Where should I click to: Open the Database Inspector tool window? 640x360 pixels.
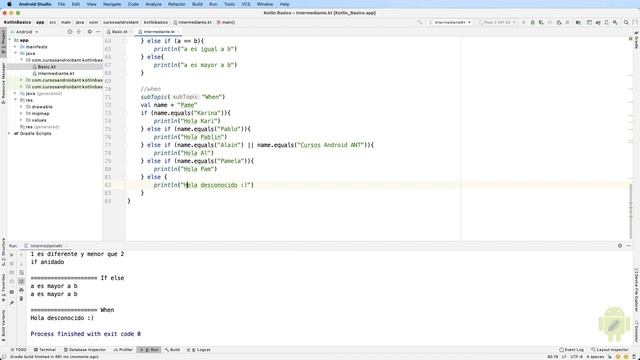point(85,350)
